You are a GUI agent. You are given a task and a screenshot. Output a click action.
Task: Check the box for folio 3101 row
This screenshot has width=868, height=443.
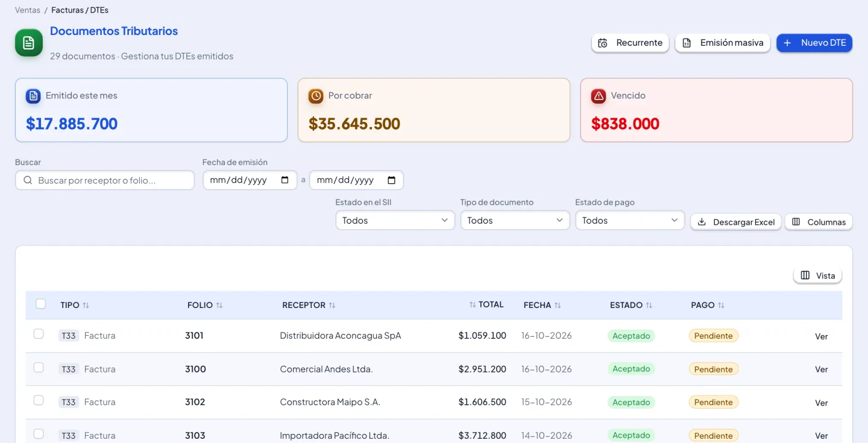tap(39, 334)
